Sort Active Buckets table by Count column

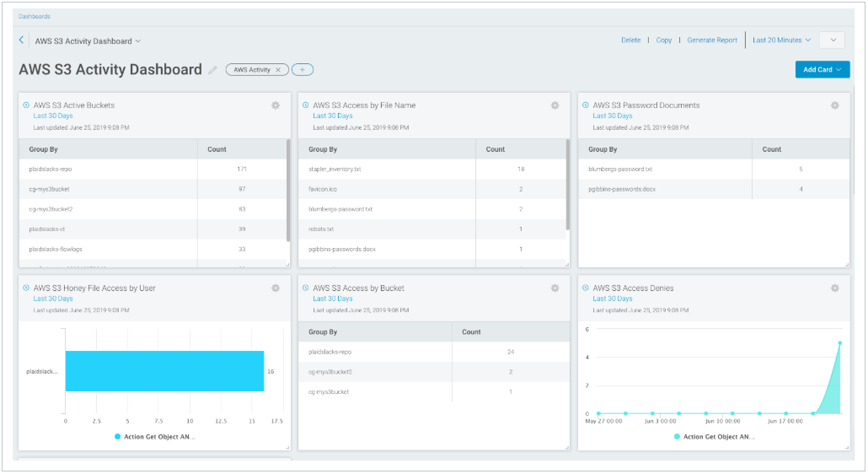pos(217,149)
